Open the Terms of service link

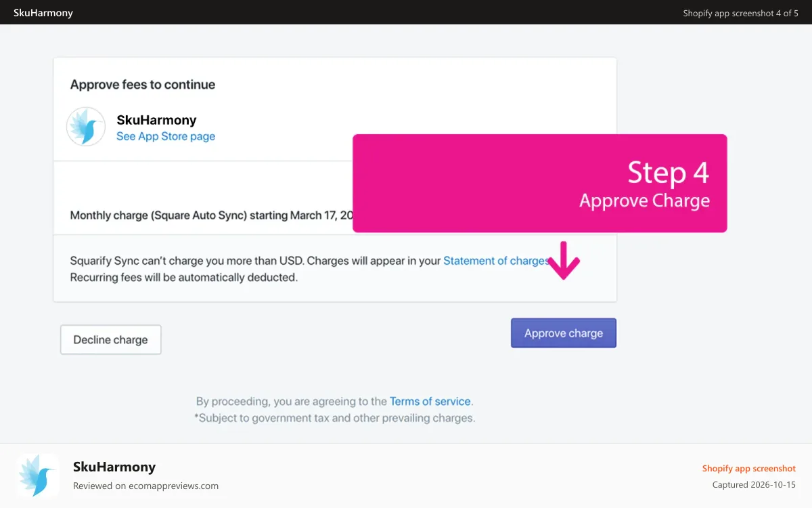coord(430,401)
